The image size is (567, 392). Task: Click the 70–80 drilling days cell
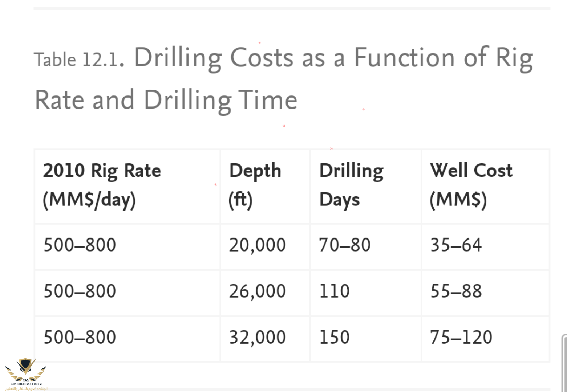click(x=344, y=245)
